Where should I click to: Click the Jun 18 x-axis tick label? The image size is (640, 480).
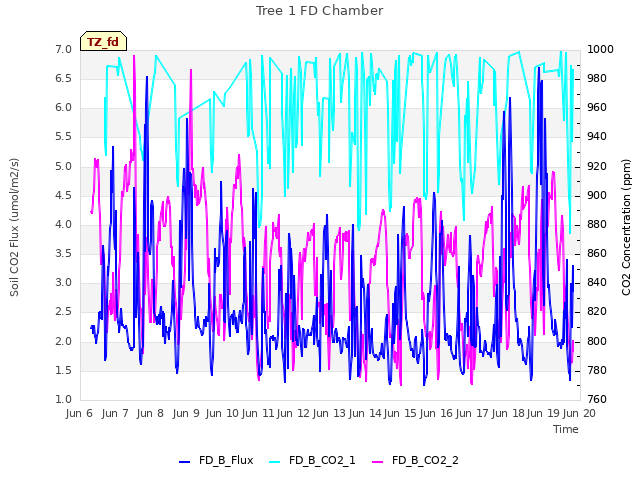pos(508,413)
